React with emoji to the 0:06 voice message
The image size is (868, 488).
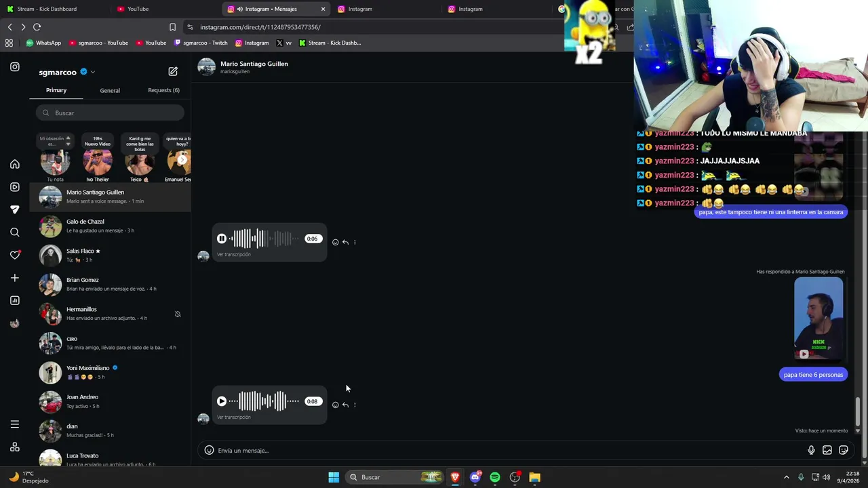335,242
